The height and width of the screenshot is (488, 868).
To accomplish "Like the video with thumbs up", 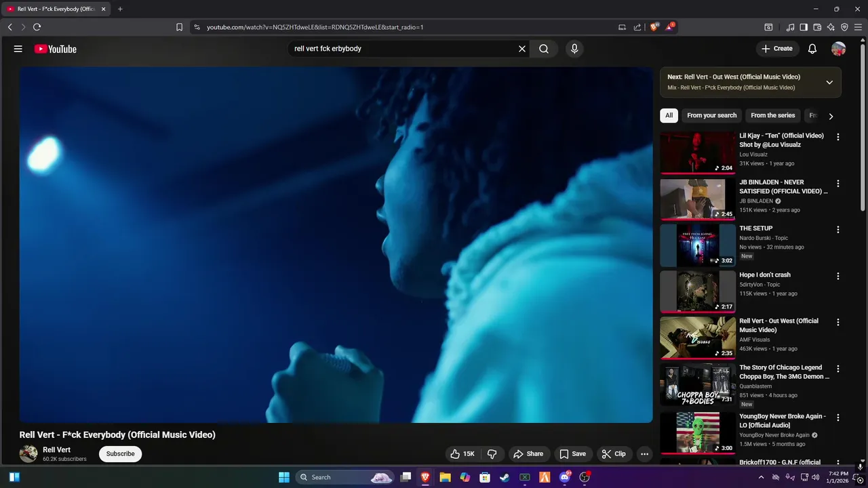I will coord(462,454).
